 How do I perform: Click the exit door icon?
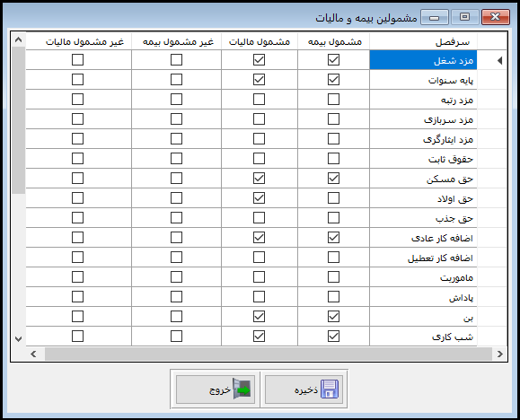point(242,389)
